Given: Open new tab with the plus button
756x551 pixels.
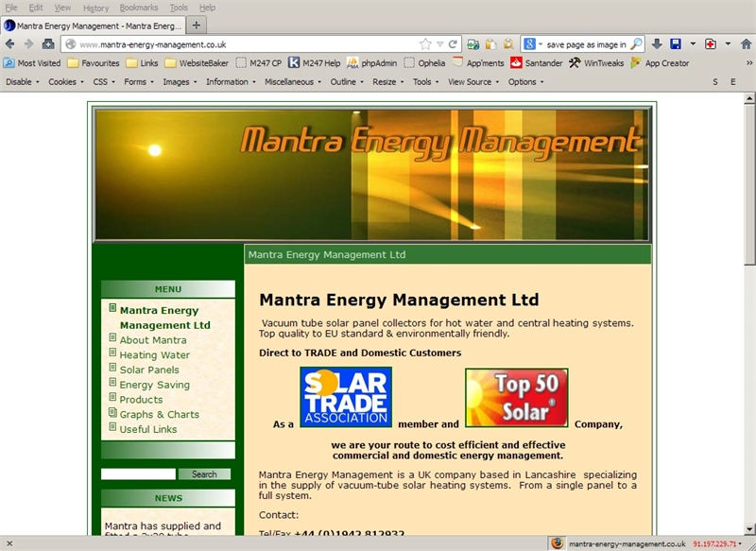Looking at the screenshot, I should click(x=196, y=25).
